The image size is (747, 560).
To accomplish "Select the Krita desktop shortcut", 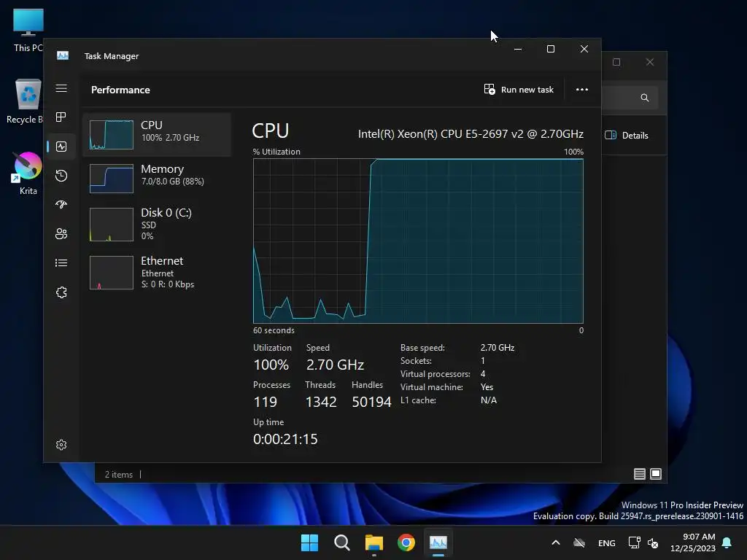I will (x=28, y=174).
